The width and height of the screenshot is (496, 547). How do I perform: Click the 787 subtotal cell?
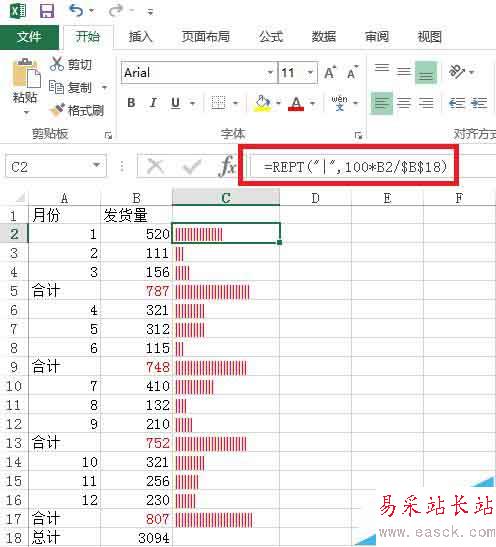tap(136, 291)
